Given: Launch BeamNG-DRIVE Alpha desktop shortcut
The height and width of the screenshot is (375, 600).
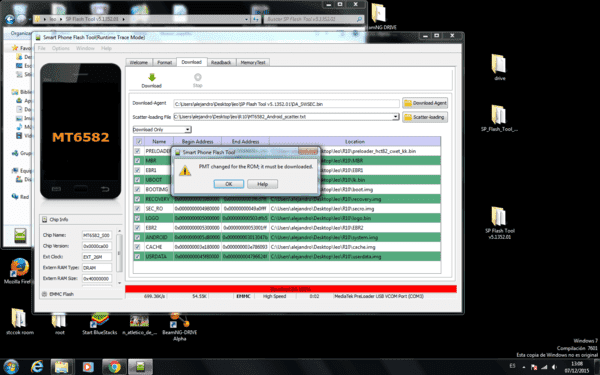Looking at the screenshot, I should coord(179,326).
